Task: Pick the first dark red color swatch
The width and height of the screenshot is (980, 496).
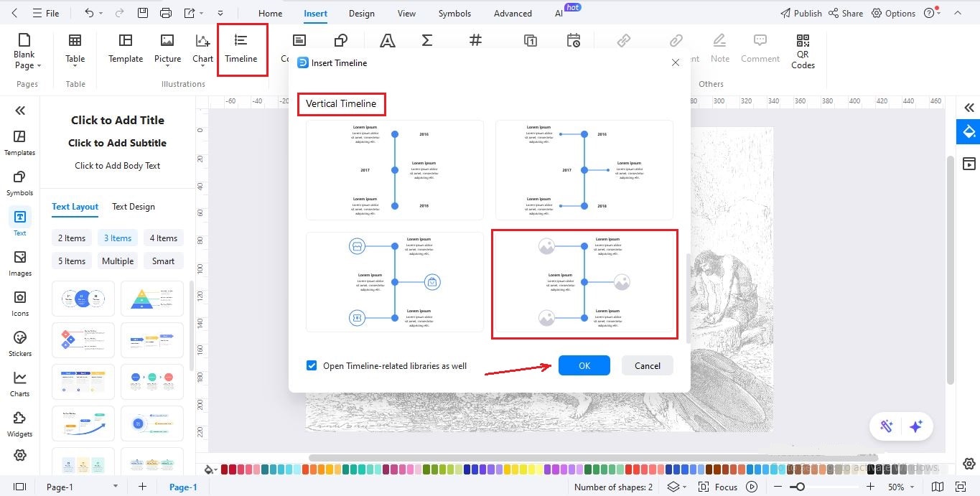Action: pyautogui.click(x=225, y=469)
